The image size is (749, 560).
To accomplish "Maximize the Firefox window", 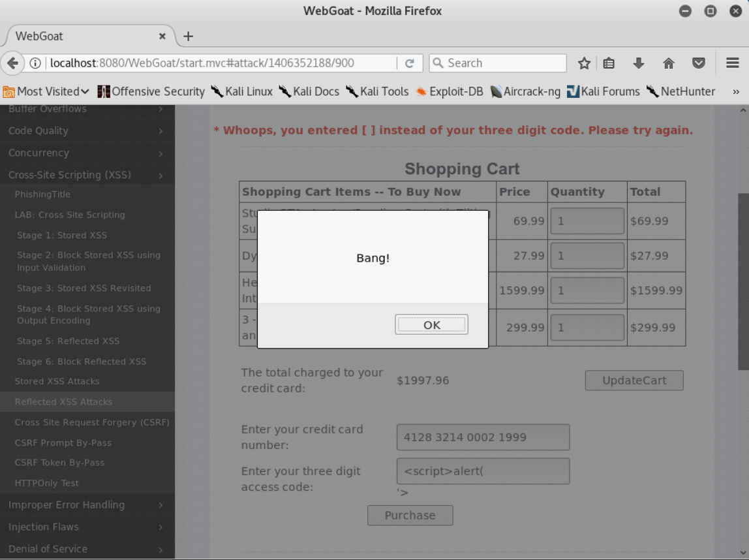I will point(711,11).
